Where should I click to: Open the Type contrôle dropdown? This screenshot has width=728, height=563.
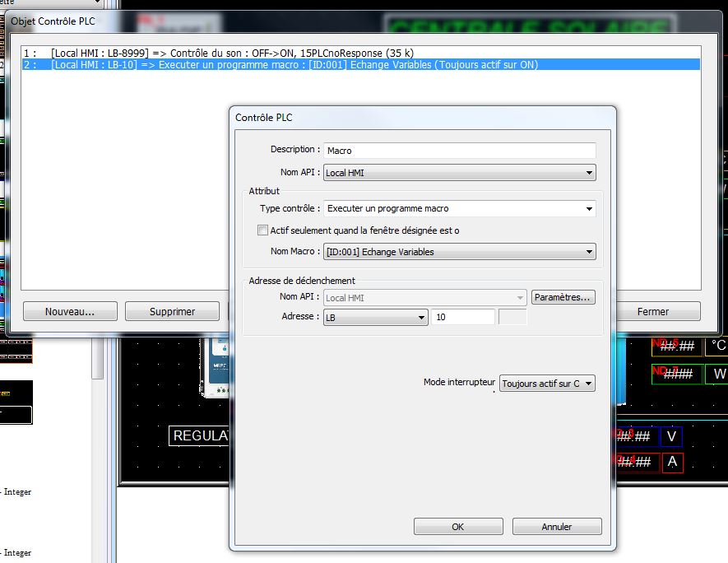click(460, 208)
